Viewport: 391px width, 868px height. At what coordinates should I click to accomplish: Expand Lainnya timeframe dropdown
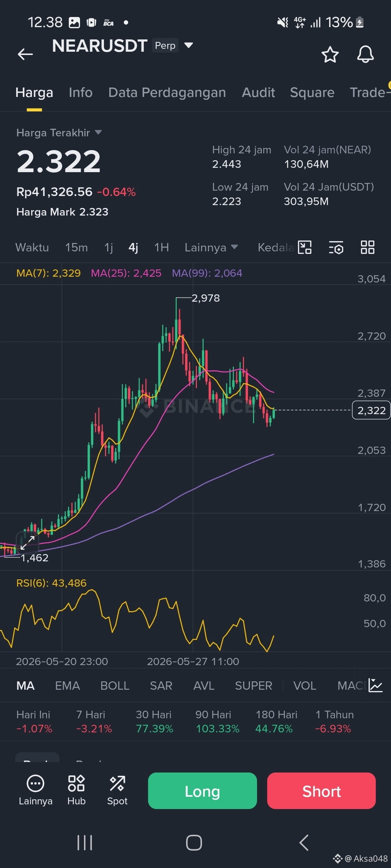click(211, 247)
